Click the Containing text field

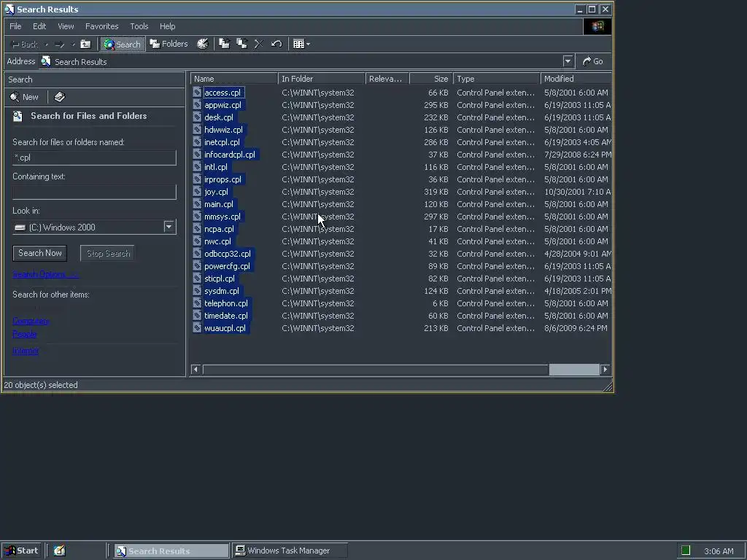tap(94, 192)
